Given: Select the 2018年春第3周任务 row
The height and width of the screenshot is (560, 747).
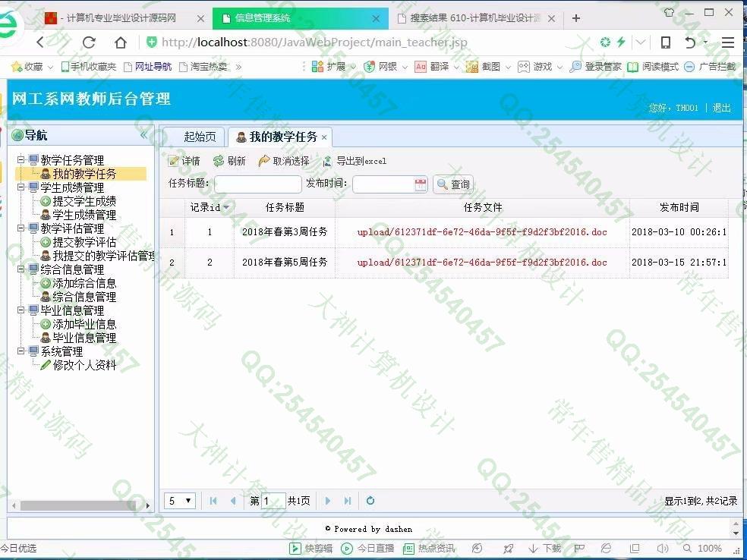Looking at the screenshot, I should tap(443, 232).
